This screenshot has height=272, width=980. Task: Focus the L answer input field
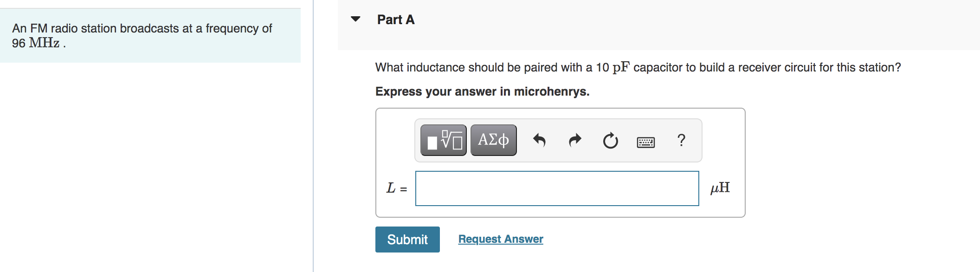[x=557, y=188]
